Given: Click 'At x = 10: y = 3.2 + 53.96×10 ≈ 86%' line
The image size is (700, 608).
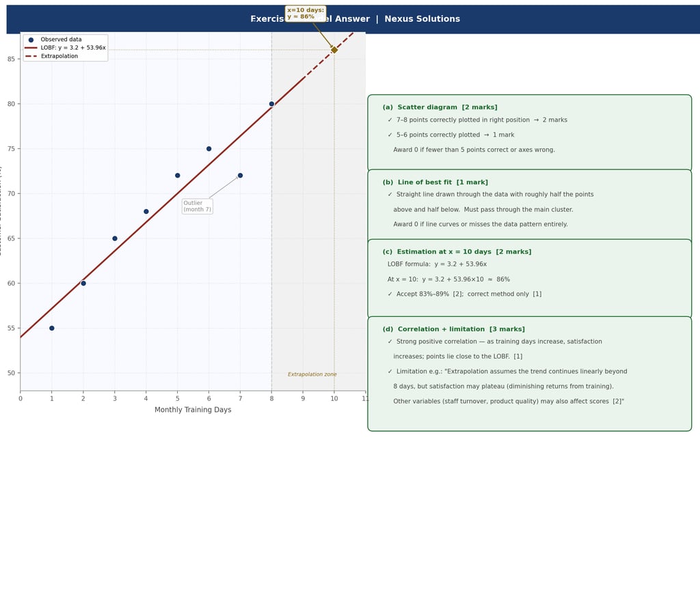Looking at the screenshot, I should pos(448,279).
